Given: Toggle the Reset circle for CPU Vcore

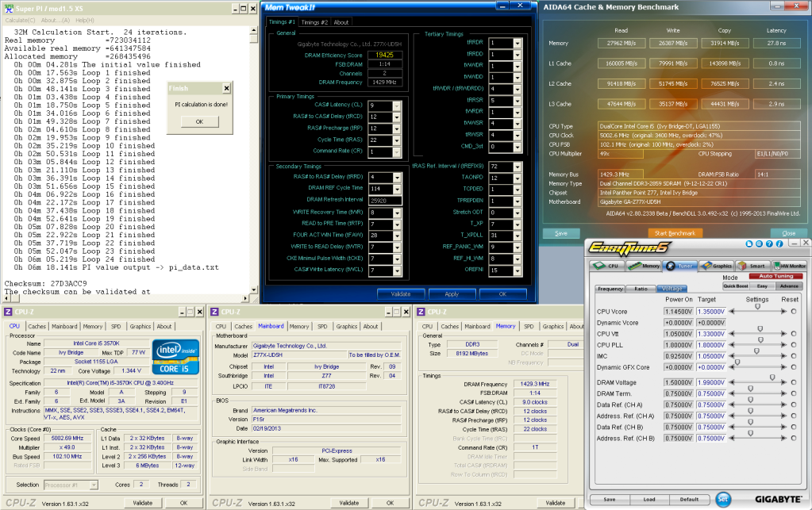Looking at the screenshot, I should click(793, 312).
